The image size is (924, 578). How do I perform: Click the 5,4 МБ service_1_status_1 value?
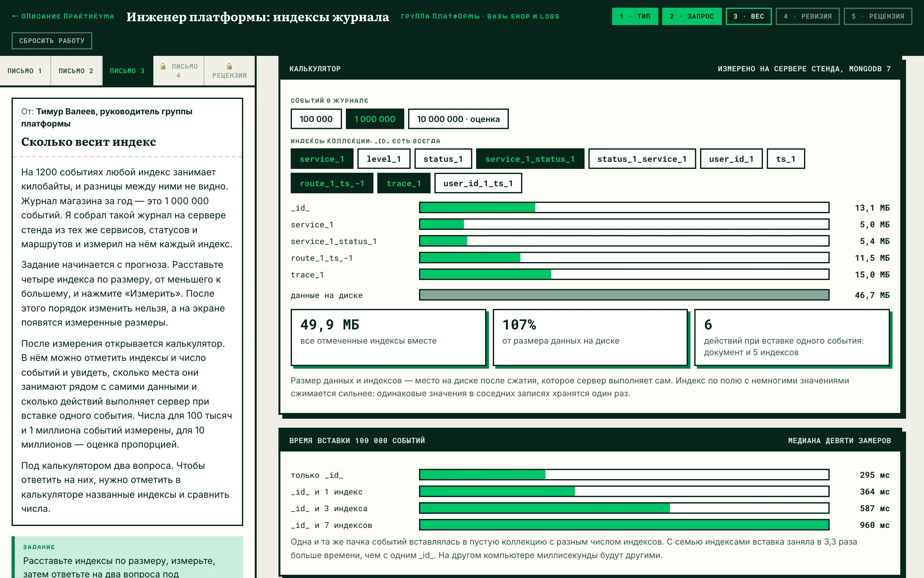click(874, 241)
